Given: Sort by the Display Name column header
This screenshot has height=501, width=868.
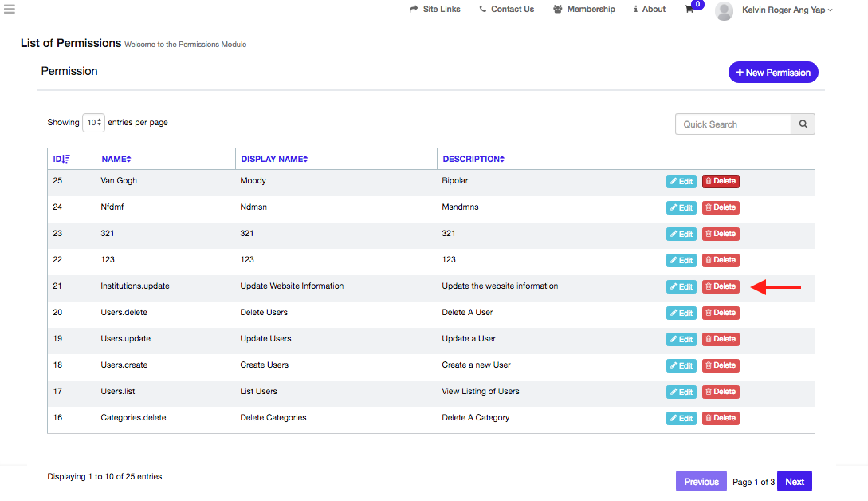Looking at the screenshot, I should click(x=274, y=159).
